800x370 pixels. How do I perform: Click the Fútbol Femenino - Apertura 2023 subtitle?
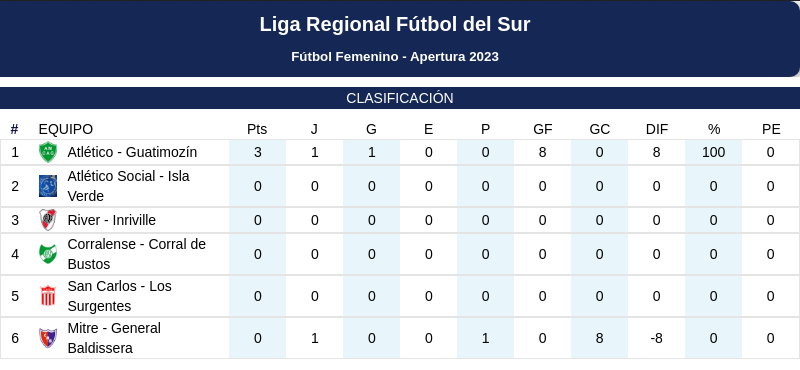395,57
